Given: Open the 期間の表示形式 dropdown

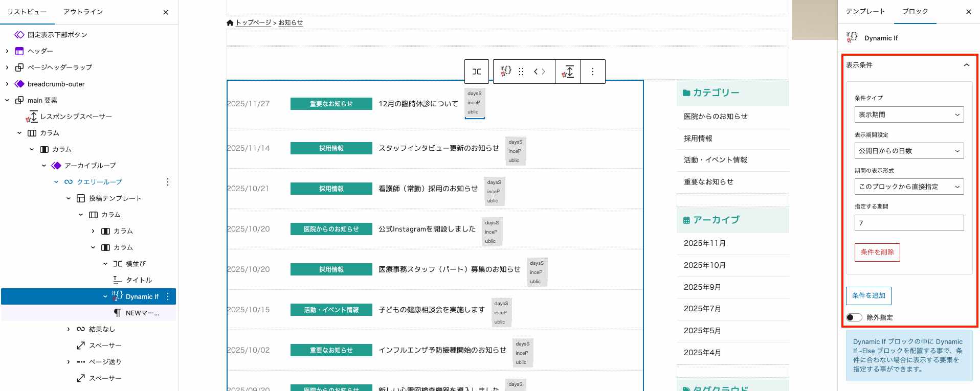Looking at the screenshot, I should click(x=909, y=187).
